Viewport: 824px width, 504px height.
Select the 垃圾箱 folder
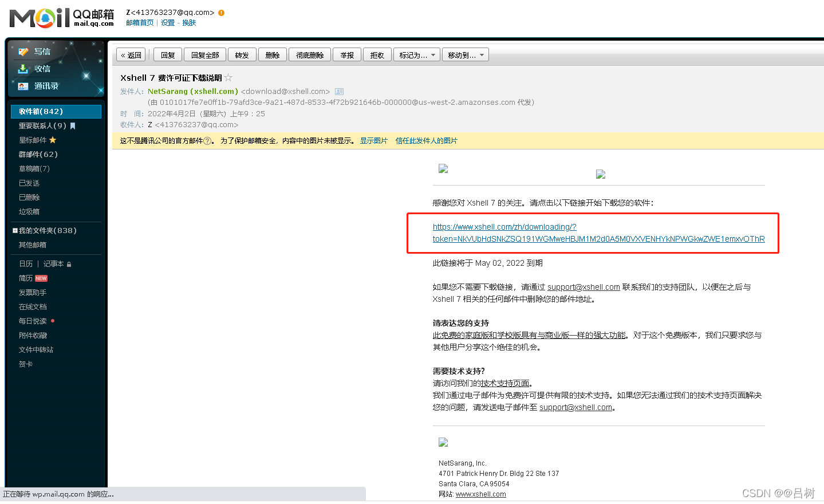point(29,211)
